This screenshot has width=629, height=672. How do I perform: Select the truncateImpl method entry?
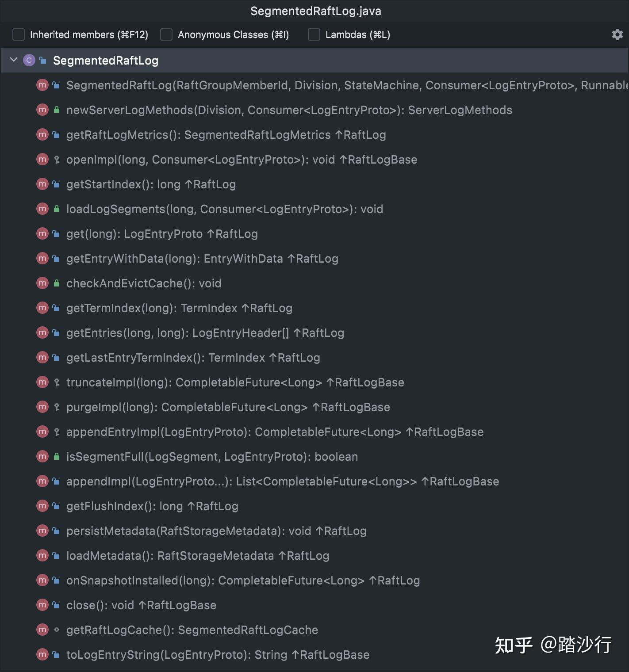pyautogui.click(x=235, y=382)
